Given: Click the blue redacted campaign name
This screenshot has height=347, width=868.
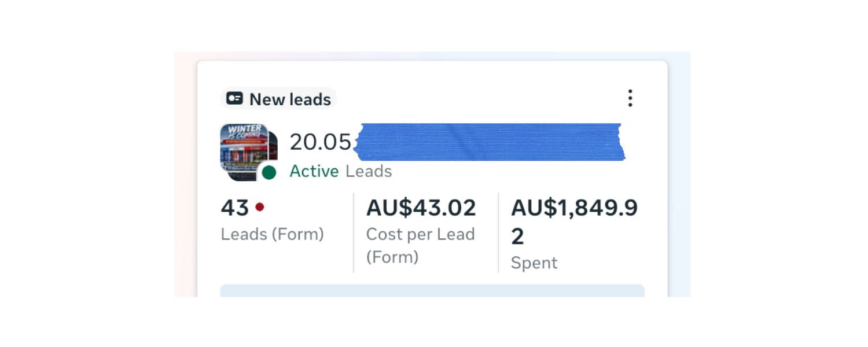Looking at the screenshot, I should click(489, 142).
